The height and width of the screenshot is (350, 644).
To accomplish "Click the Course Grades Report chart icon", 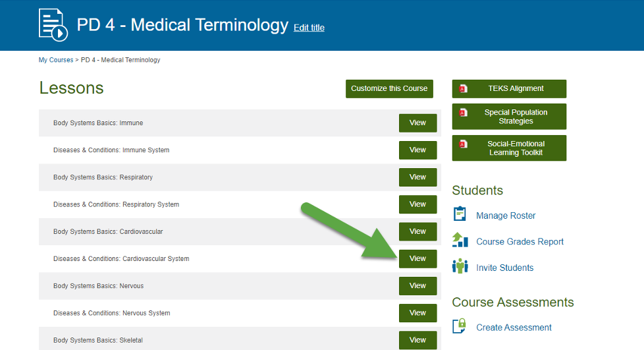I will pyautogui.click(x=460, y=241).
